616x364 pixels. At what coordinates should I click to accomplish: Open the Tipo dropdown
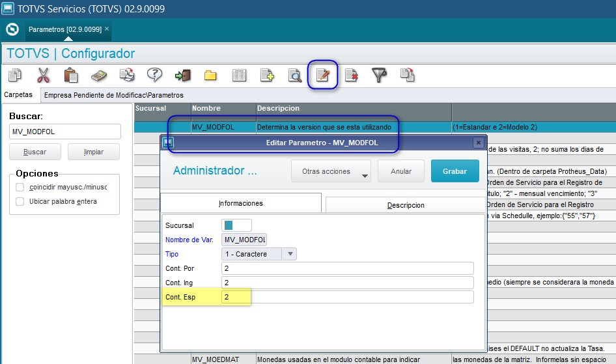pos(290,254)
